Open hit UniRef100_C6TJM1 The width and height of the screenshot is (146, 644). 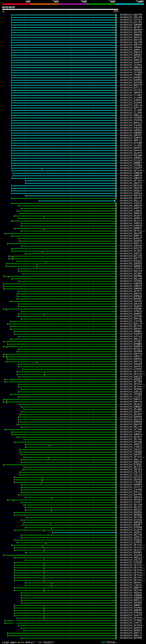(131, 22)
